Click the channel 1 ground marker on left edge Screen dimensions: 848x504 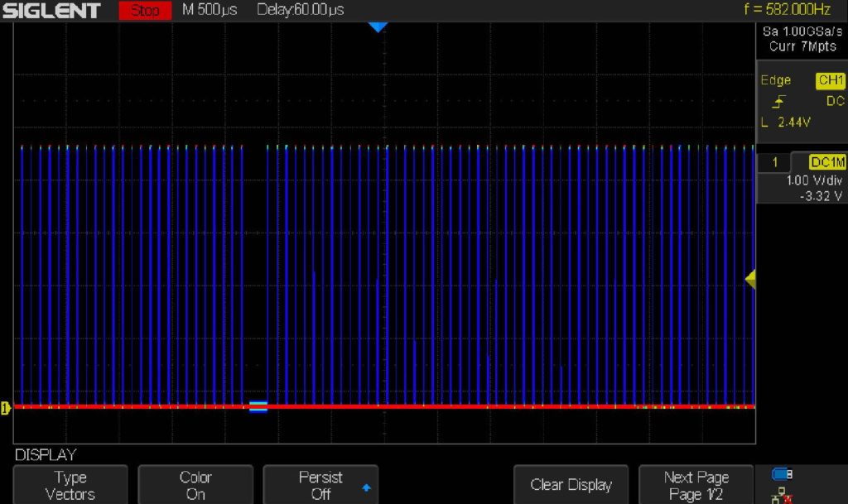7,406
